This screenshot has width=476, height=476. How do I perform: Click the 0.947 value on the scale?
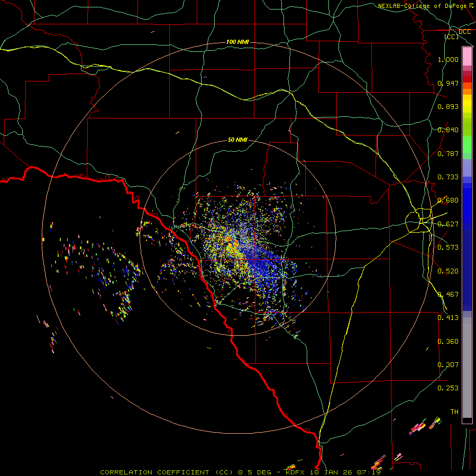pos(448,83)
